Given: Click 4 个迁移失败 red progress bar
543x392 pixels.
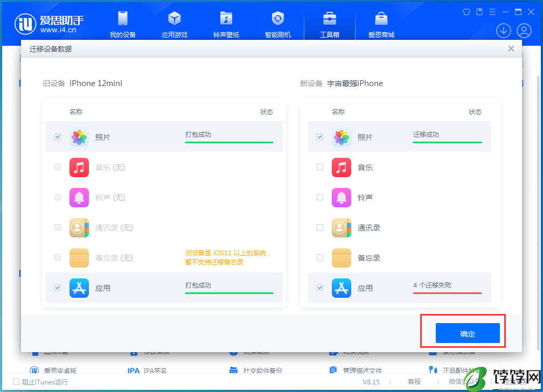Looking at the screenshot, I should pos(447,293).
